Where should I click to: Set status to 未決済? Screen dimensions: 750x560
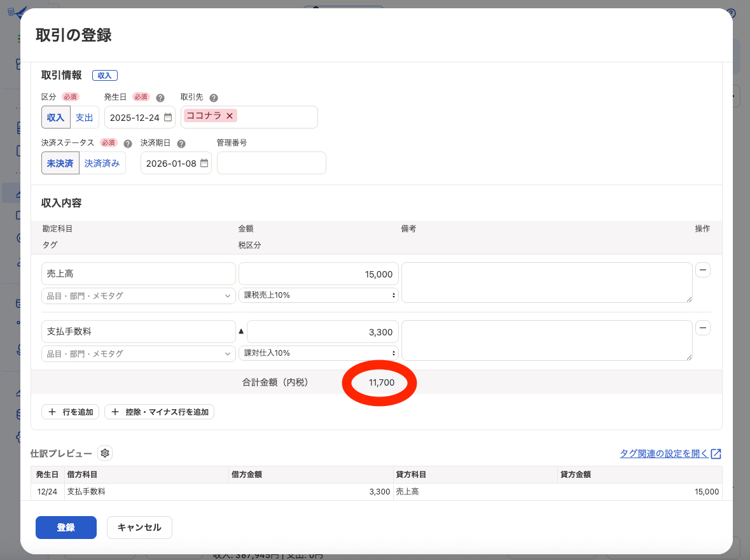(x=60, y=164)
